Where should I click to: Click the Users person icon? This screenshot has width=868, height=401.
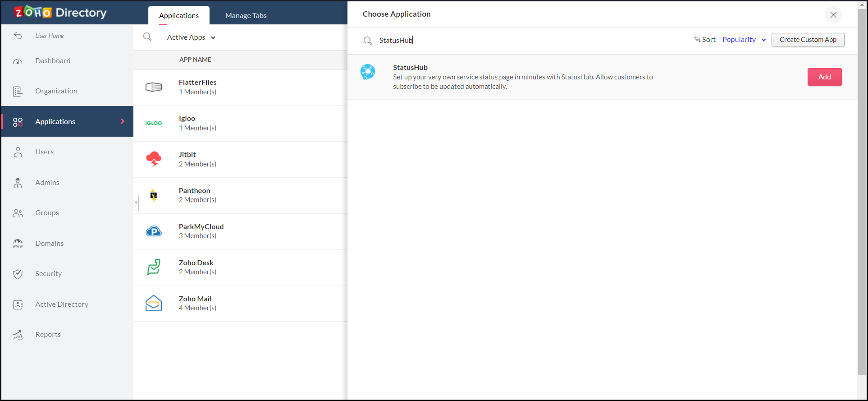(x=18, y=152)
